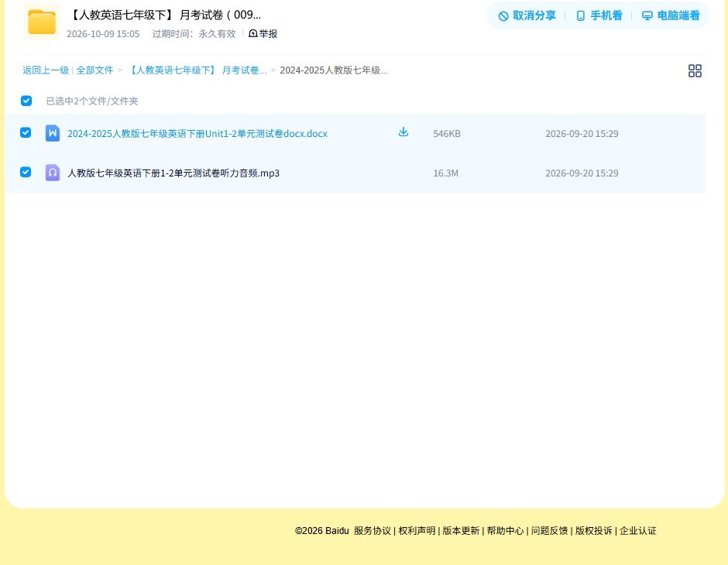The height and width of the screenshot is (565, 728).
Task: Open 权利声明 footer link
Action: coord(417,531)
